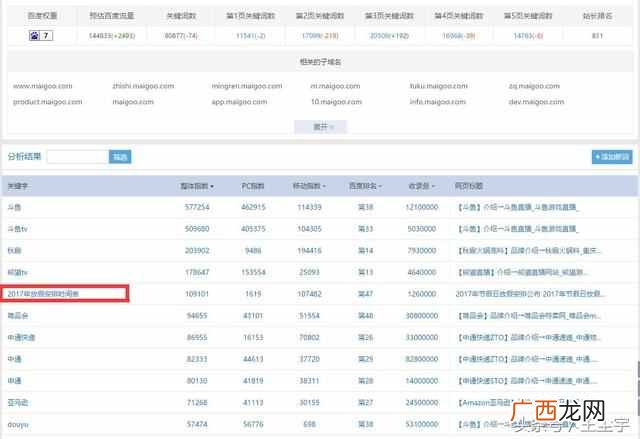
Task: Click the blue 筛选 filter button
Action: pos(120,157)
